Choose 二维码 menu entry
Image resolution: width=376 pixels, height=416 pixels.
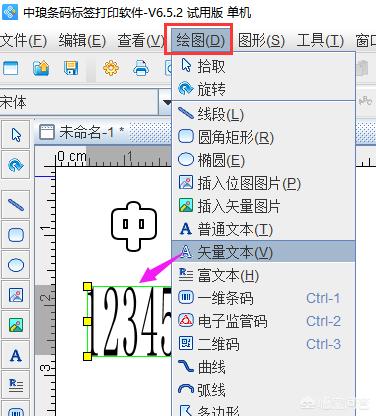263,344
